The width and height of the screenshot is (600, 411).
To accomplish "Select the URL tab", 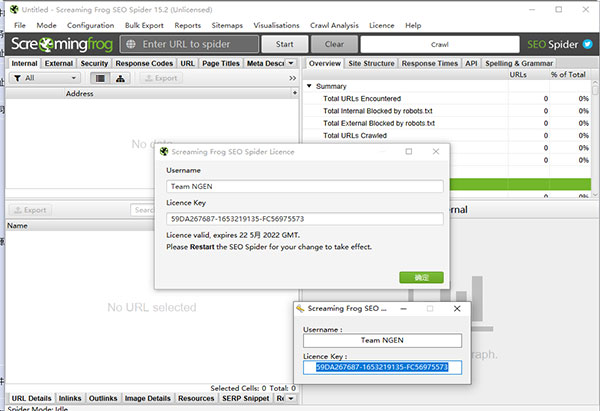I will tap(188, 63).
